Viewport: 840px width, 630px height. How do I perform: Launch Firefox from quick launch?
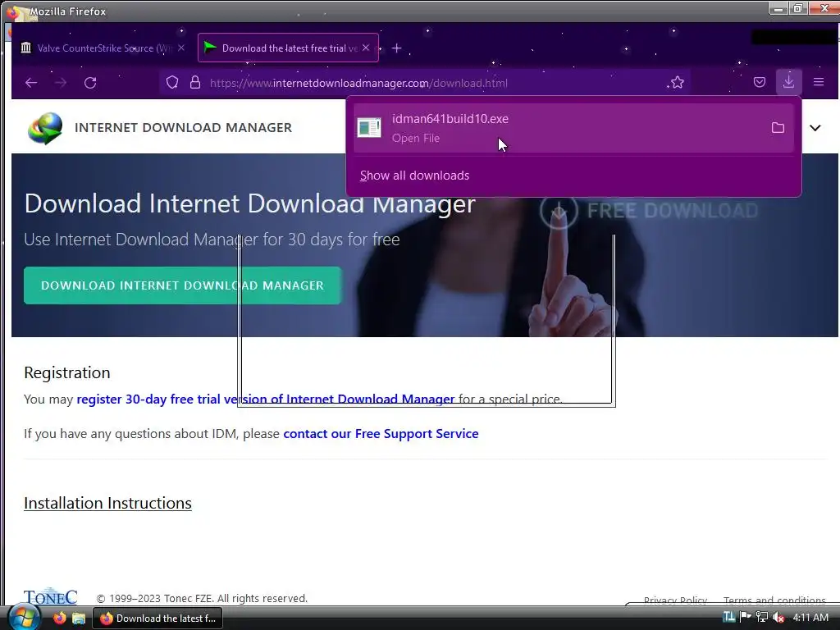pos(59,618)
